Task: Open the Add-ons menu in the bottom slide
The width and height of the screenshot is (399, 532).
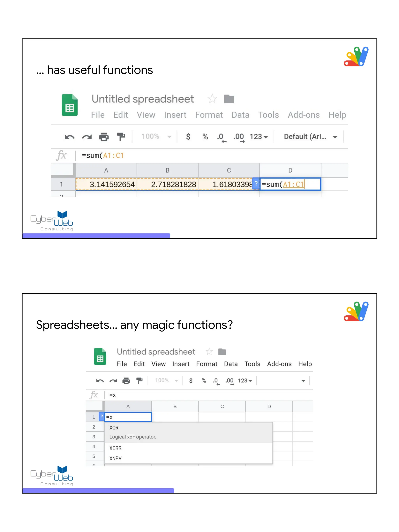Action: [279, 364]
